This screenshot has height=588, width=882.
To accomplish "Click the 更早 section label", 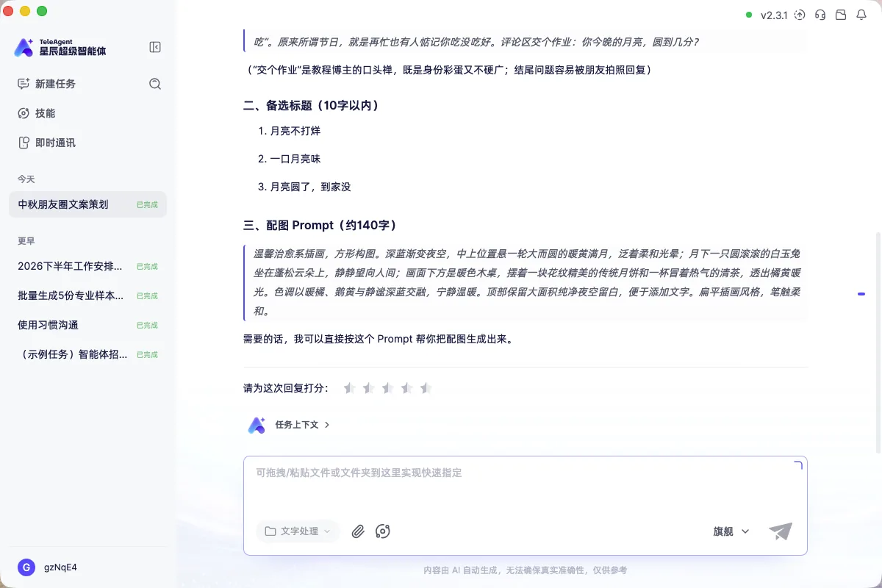I will pyautogui.click(x=26, y=241).
